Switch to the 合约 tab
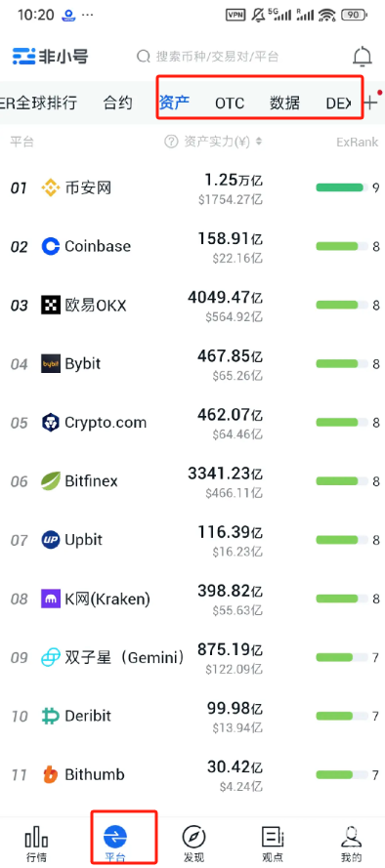The height and width of the screenshot is (868, 385). pyautogui.click(x=118, y=103)
